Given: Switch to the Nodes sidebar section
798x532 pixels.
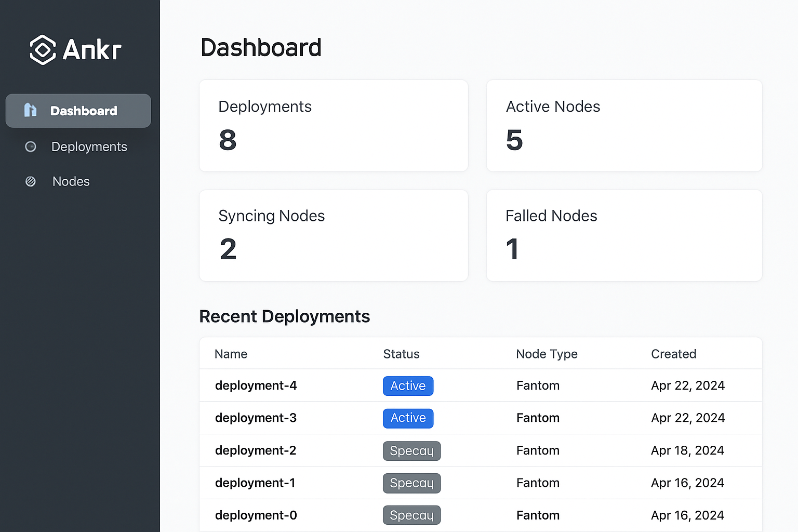Looking at the screenshot, I should click(71, 181).
